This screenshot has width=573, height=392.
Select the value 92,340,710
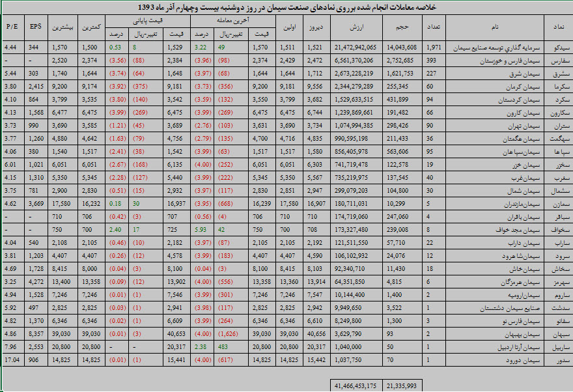click(x=350, y=269)
